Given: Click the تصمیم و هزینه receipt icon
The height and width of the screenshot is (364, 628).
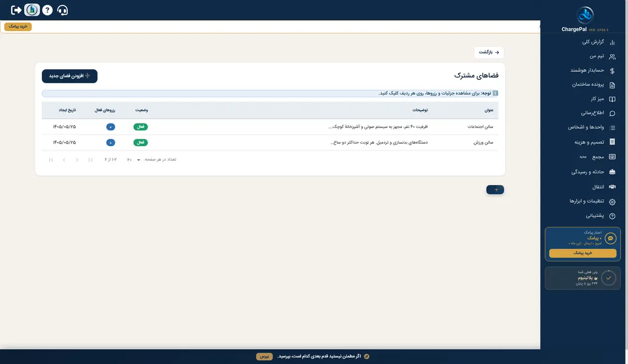Looking at the screenshot, I should pyautogui.click(x=612, y=142).
